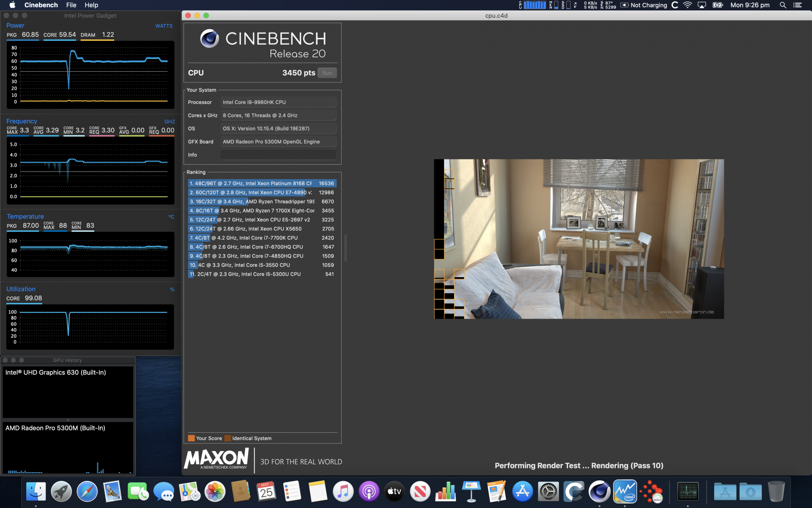
Task: Select ranking row Core i5-3550
Action: (262, 265)
